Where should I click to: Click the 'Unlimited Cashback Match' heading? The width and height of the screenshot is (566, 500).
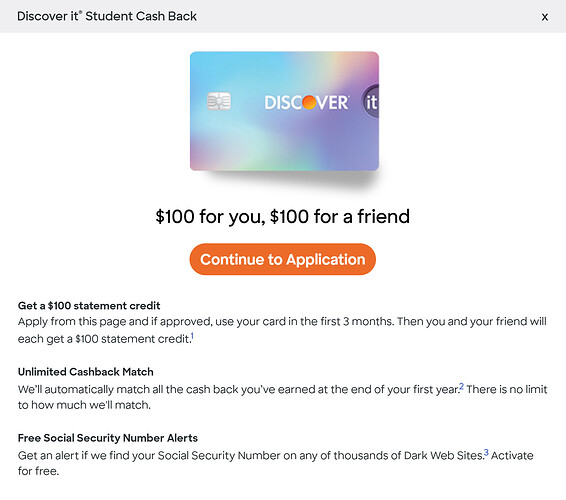click(86, 372)
